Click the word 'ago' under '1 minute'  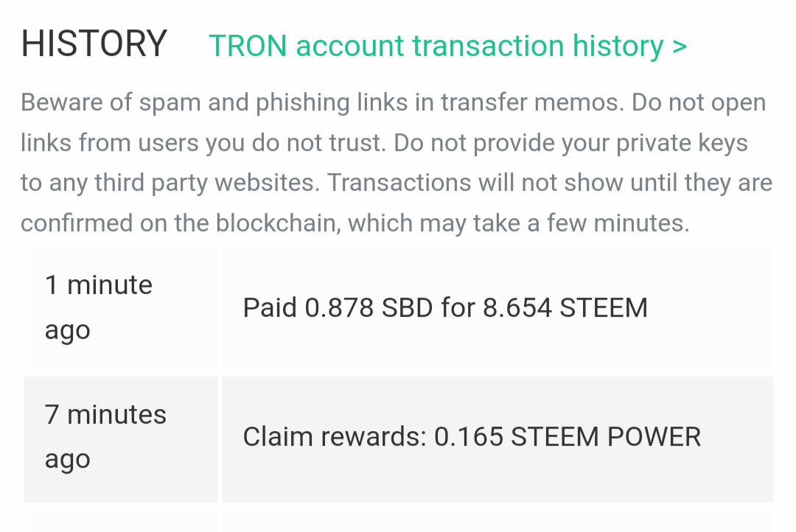point(68,330)
